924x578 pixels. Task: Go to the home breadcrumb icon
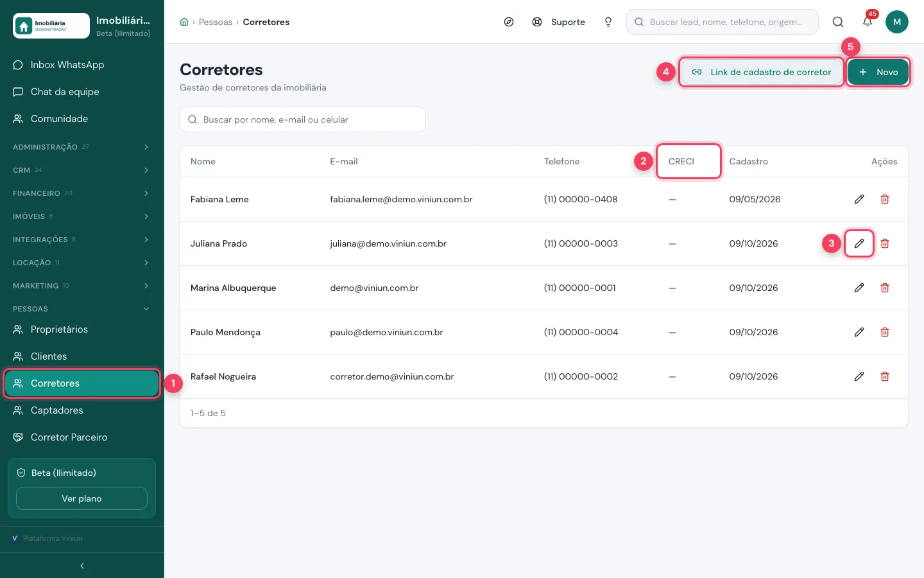184,22
